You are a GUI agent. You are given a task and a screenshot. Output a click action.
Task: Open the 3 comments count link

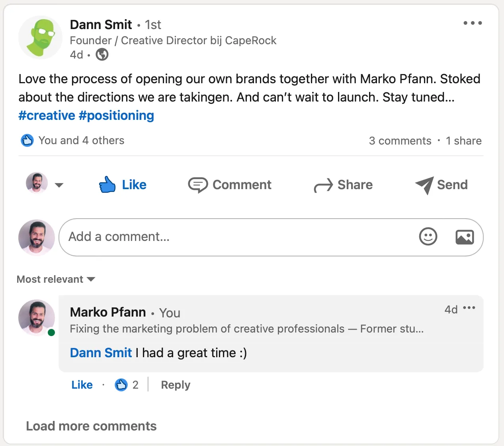coord(400,141)
